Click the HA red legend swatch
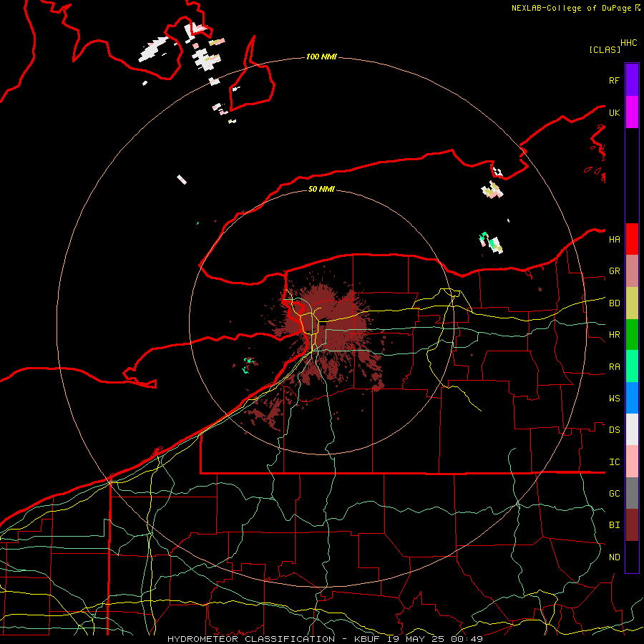Viewport: 644px width, 644px height. click(x=632, y=239)
